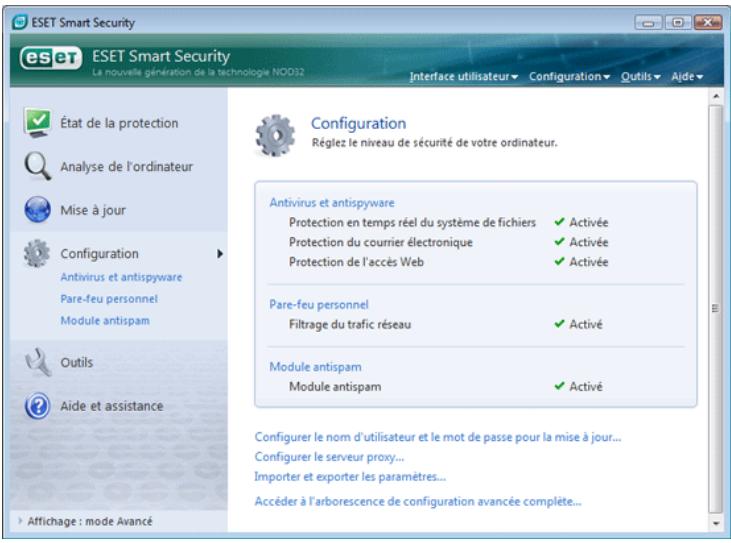This screenshot has width=731, height=543.
Task: Expand the Configuration sidebar arrow
Action: coord(220,254)
